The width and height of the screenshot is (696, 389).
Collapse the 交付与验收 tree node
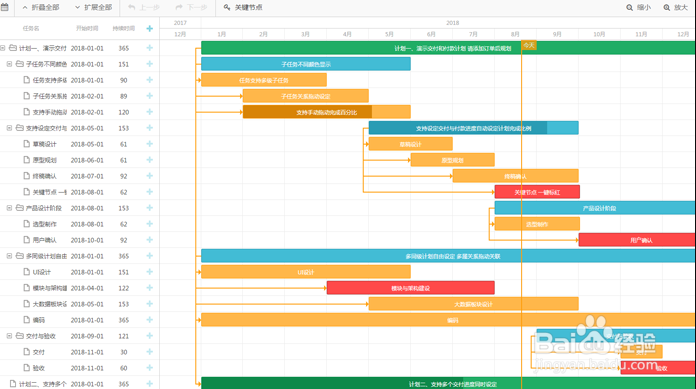9,336
